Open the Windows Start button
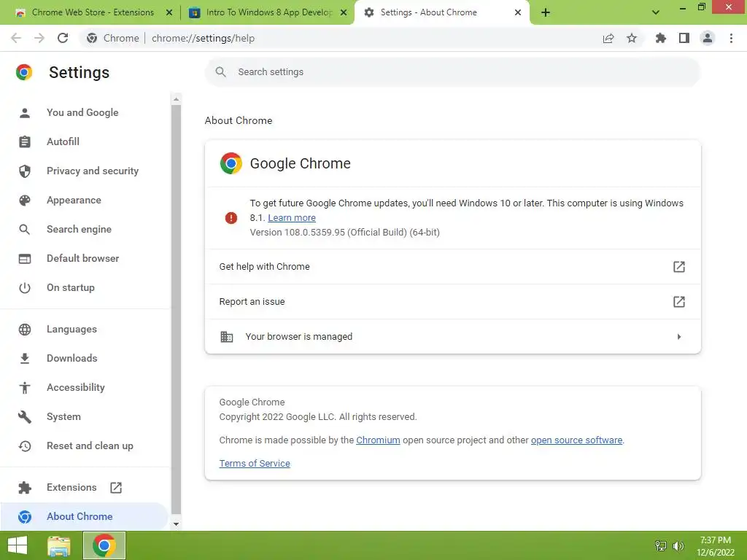Viewport: 747px width, 560px height. [x=18, y=546]
